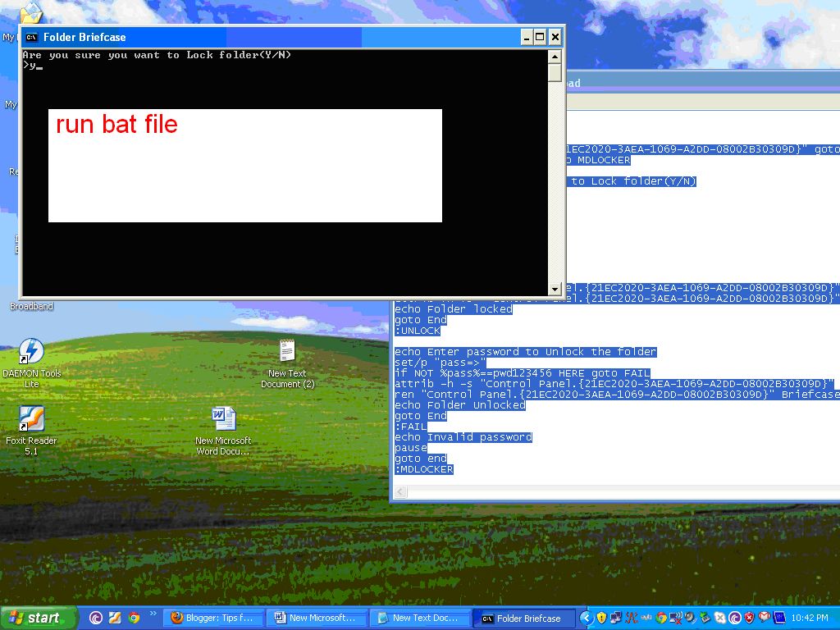Click the Folder Briefcase console scrollbar thumb
Screen dimensions: 840x630
[555, 72]
